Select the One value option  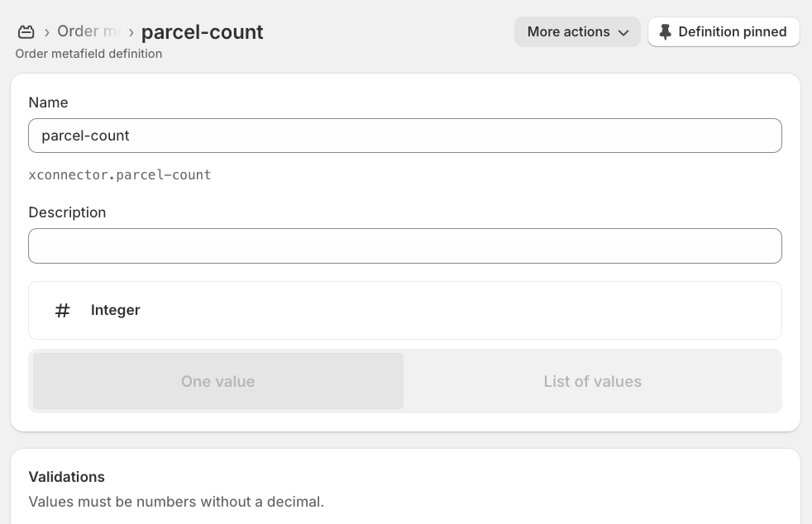(218, 381)
